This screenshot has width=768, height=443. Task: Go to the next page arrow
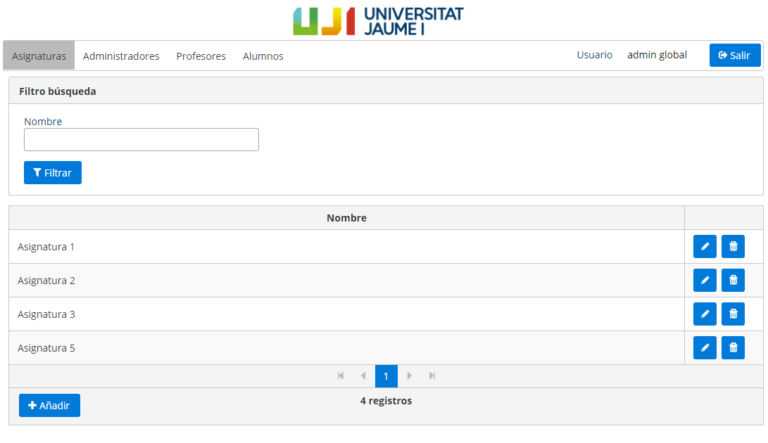coord(409,376)
